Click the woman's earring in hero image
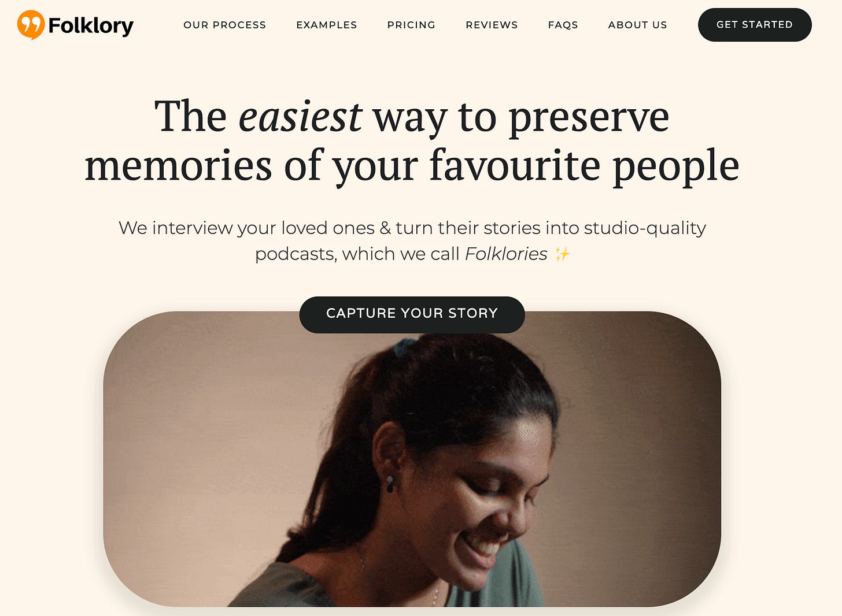Screen dimensions: 842x616 (390, 484)
